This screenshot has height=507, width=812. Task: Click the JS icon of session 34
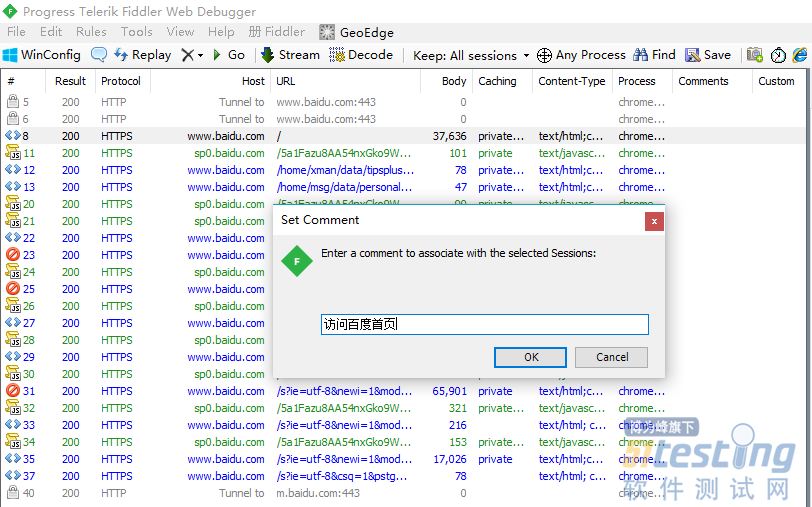[12, 442]
